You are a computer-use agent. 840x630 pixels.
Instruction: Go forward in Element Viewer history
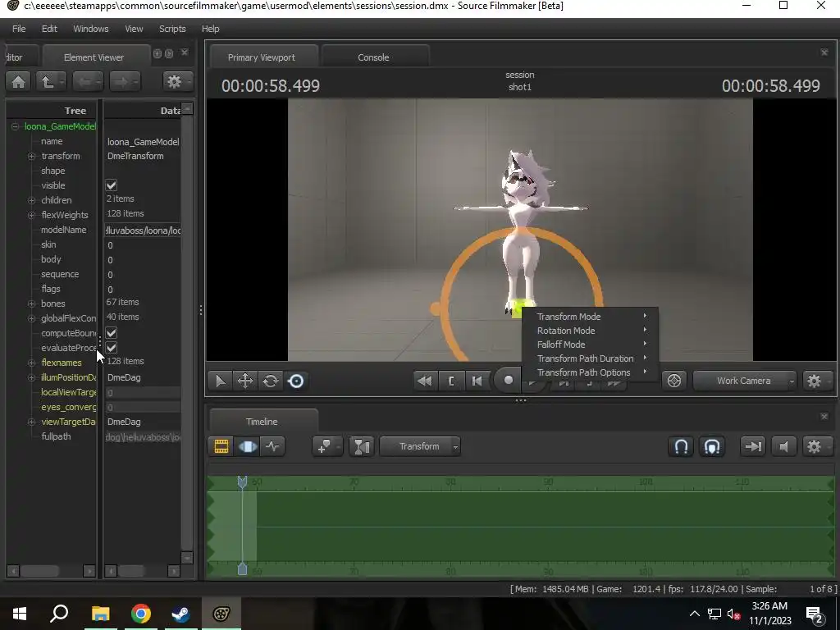[x=125, y=82]
